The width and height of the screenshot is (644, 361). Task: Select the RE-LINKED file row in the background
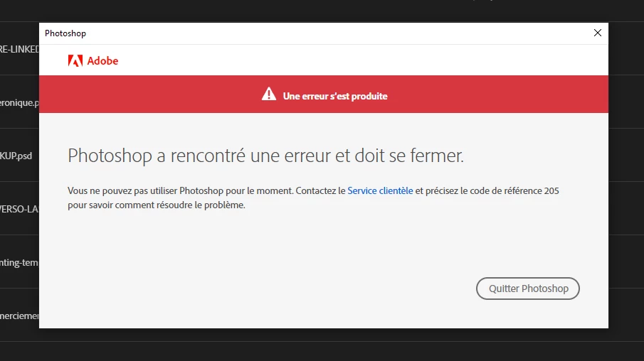[x=19, y=49]
